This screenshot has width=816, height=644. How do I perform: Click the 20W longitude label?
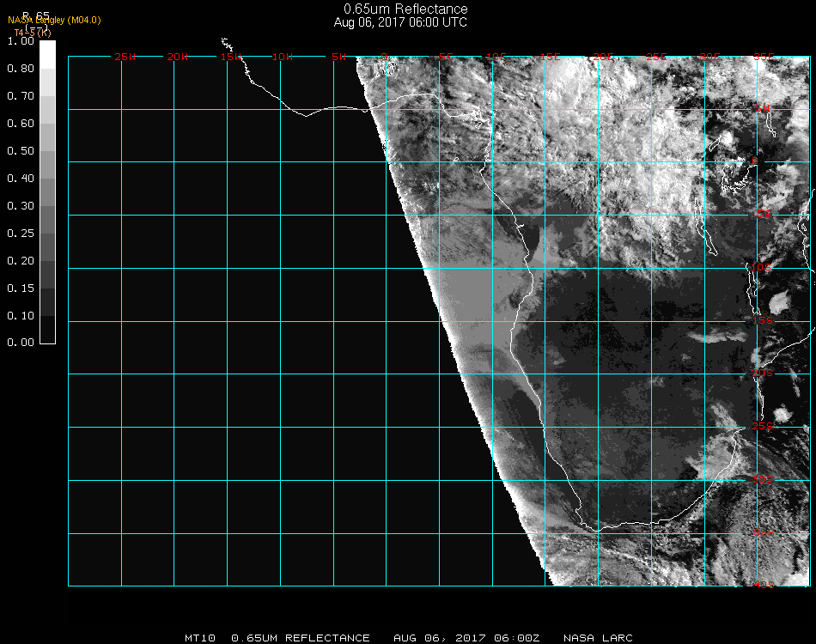178,57
